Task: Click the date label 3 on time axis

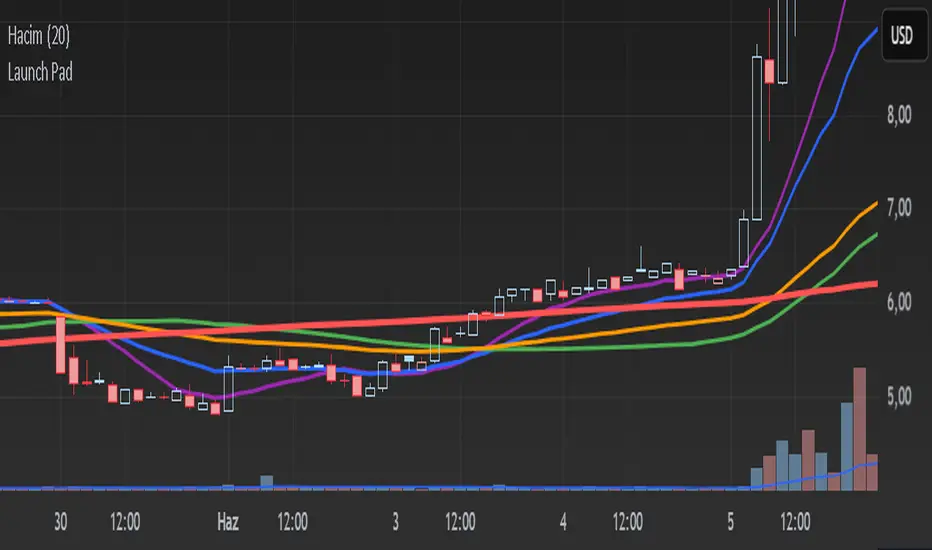Action: (395, 522)
